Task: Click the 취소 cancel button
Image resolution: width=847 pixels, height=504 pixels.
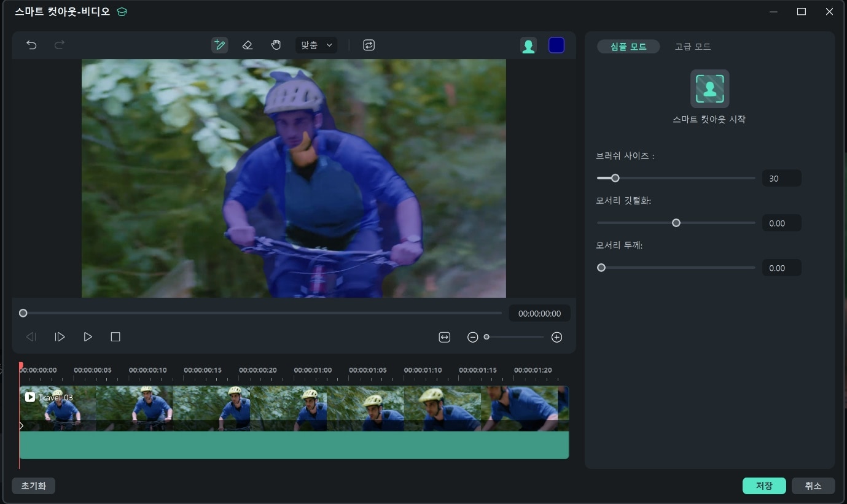Action: point(813,486)
